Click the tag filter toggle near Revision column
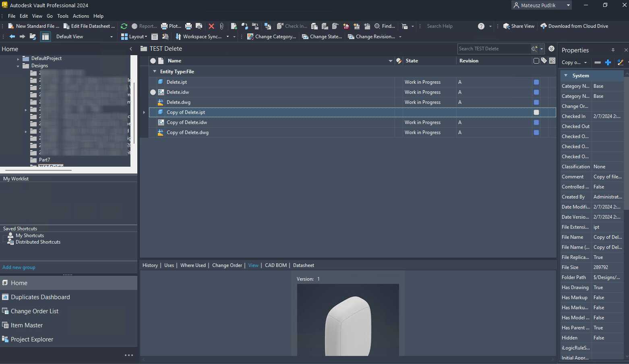The width and height of the screenshot is (629, 364). coord(543,61)
